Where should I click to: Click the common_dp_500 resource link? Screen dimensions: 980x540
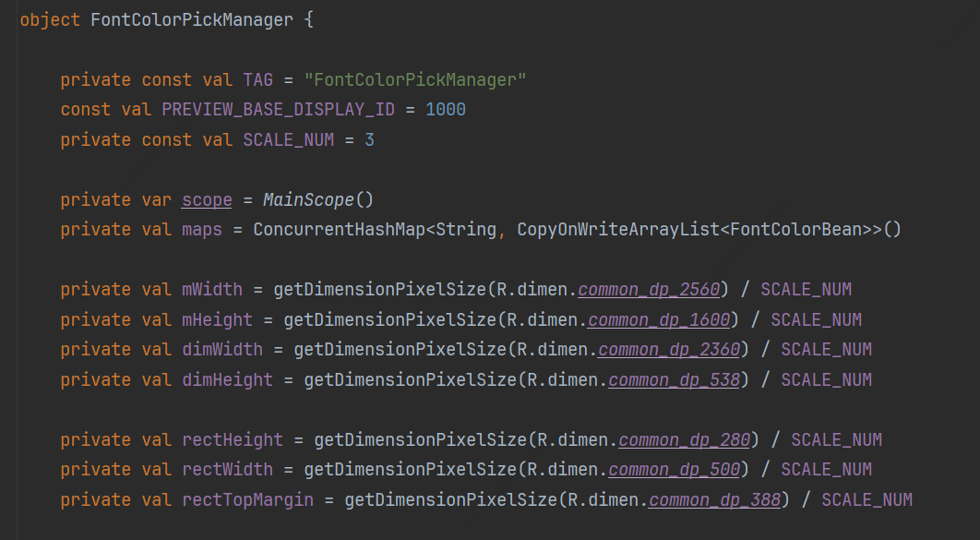pos(673,470)
